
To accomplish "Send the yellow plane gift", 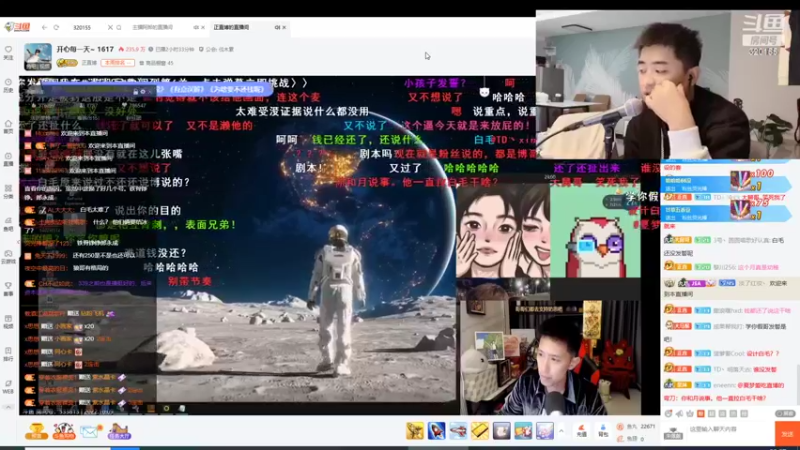I will point(415,431).
